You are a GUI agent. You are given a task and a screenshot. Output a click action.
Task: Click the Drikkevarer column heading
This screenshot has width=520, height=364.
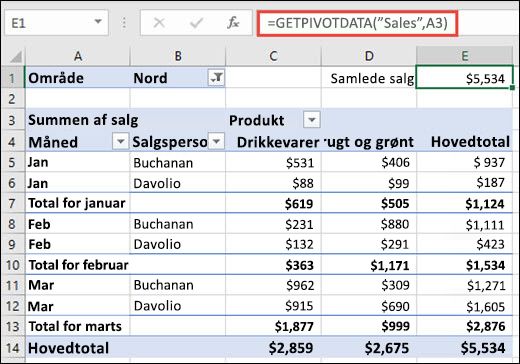click(x=273, y=142)
